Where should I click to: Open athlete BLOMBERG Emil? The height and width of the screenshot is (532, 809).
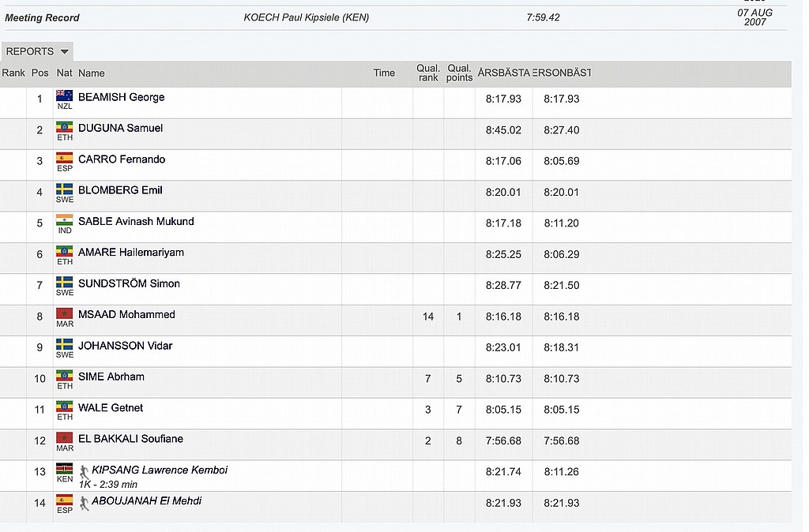coord(120,190)
